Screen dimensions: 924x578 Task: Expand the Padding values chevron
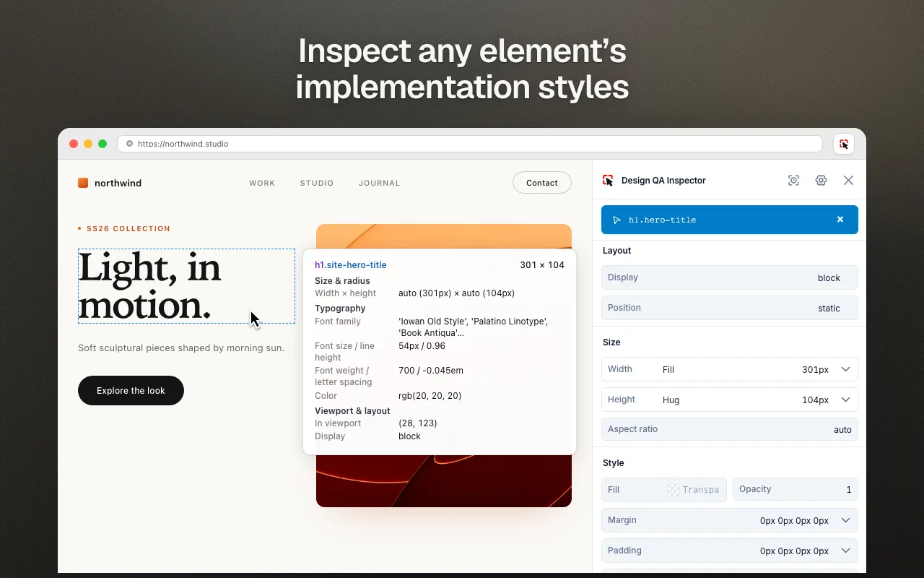845,551
